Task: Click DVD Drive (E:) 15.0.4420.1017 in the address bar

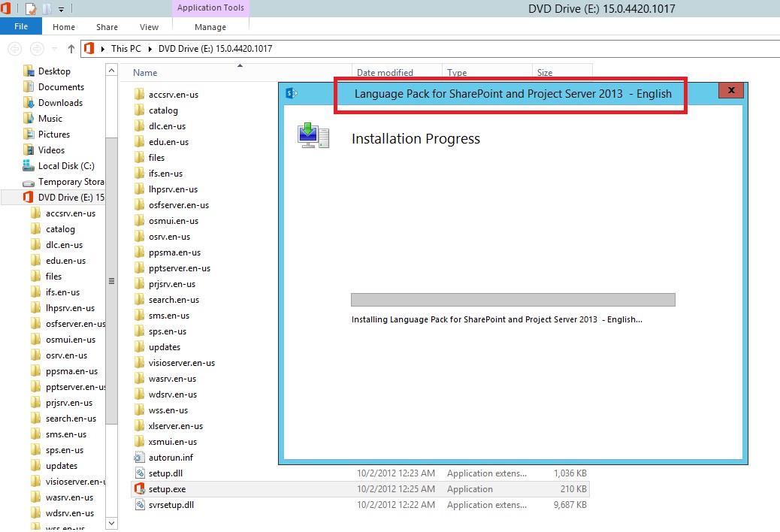Action: pos(216,49)
